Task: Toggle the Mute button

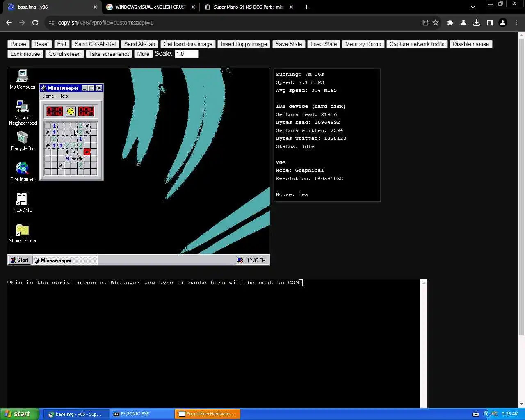Action: click(143, 54)
